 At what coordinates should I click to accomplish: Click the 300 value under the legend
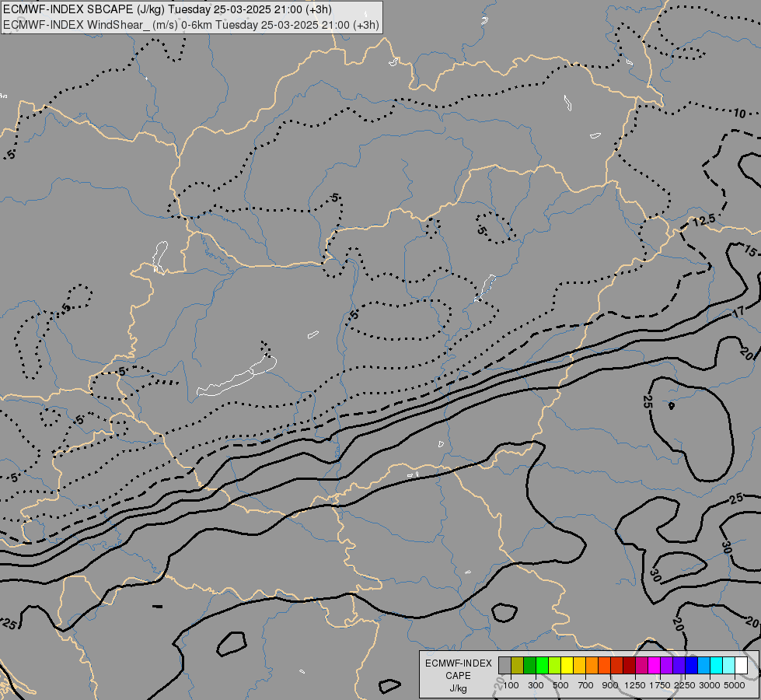click(x=536, y=685)
